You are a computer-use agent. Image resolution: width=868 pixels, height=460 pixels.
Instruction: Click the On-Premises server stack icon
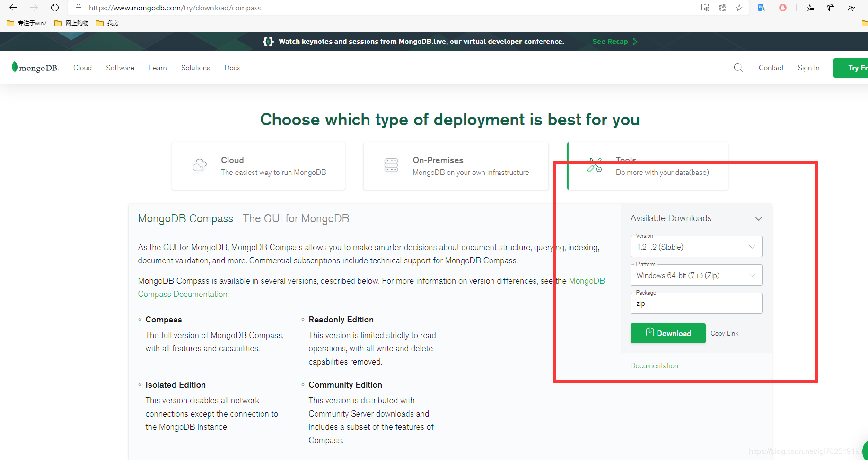391,165
